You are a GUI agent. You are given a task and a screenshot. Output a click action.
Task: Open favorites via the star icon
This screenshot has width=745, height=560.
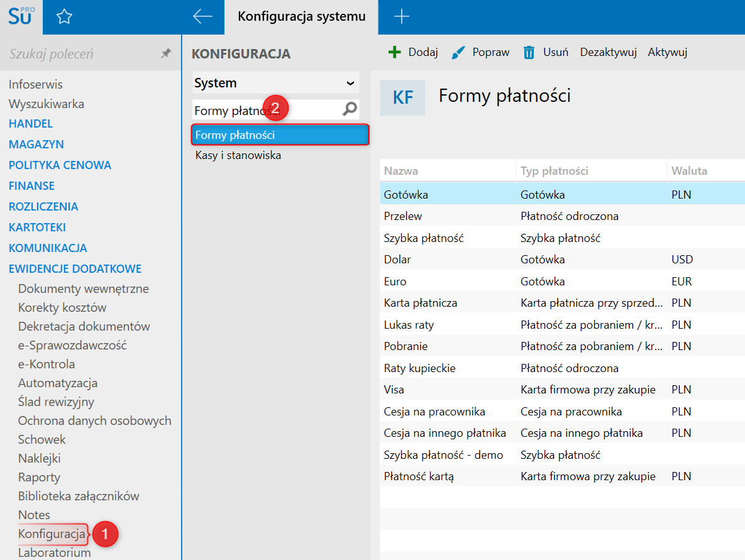tap(64, 16)
